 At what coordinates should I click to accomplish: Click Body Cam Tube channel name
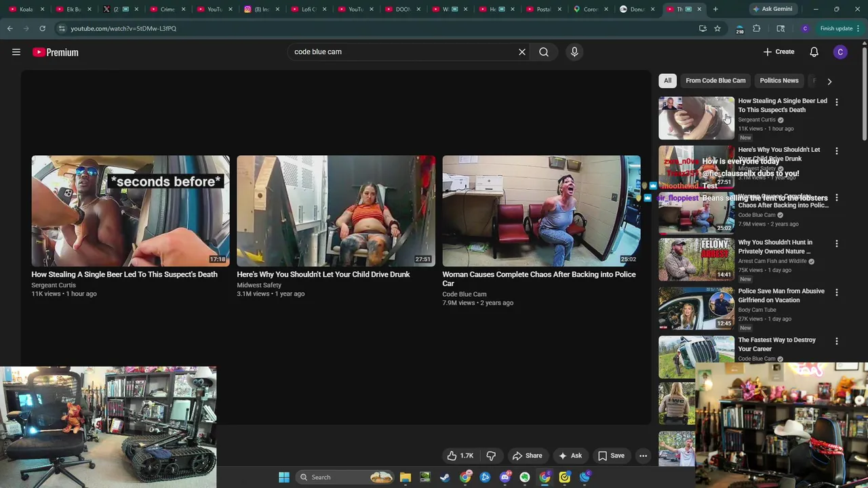[757, 310]
